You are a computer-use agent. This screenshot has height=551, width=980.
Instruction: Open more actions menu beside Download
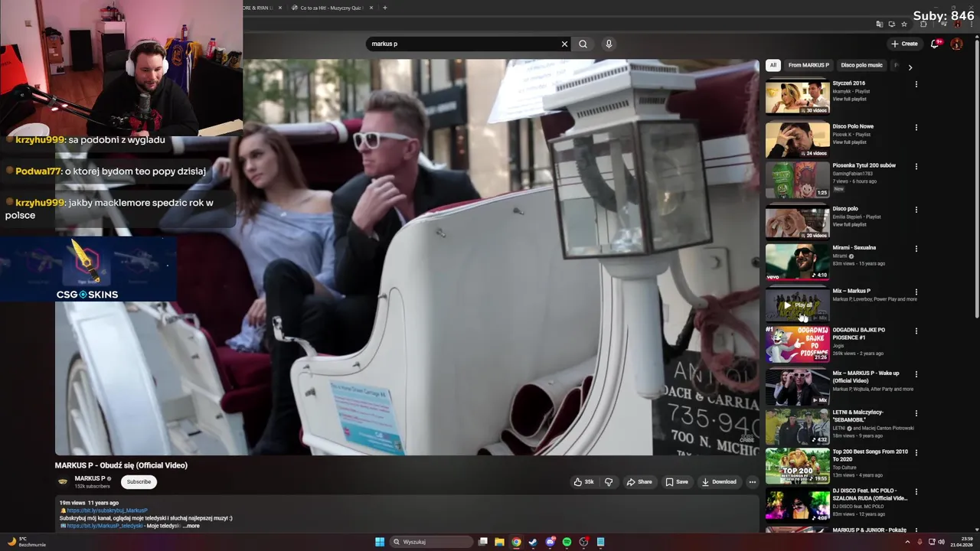(x=753, y=482)
